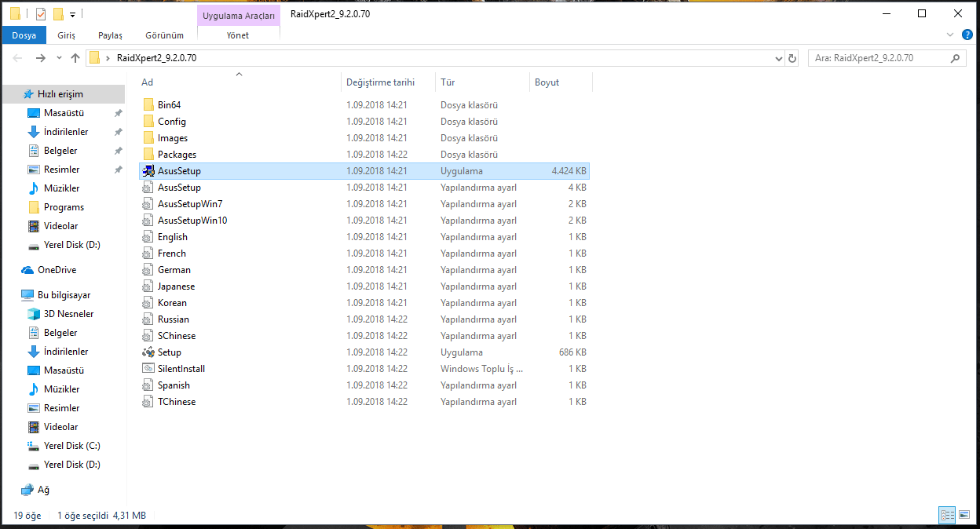Open Belgeler under Hızlı erişim
The image size is (980, 529).
click(x=60, y=151)
